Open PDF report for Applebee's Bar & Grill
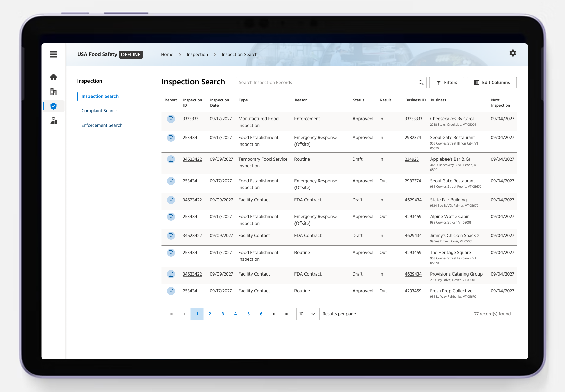This screenshot has height=392, width=565. (x=171, y=159)
